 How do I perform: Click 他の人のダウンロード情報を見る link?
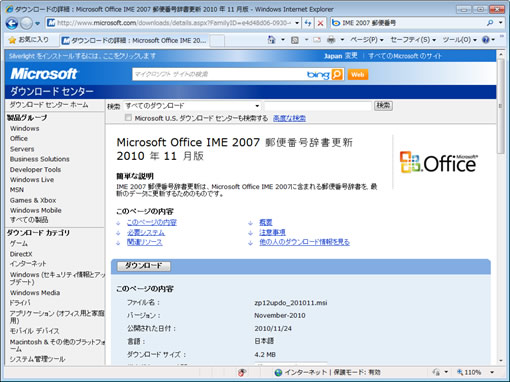coord(304,242)
